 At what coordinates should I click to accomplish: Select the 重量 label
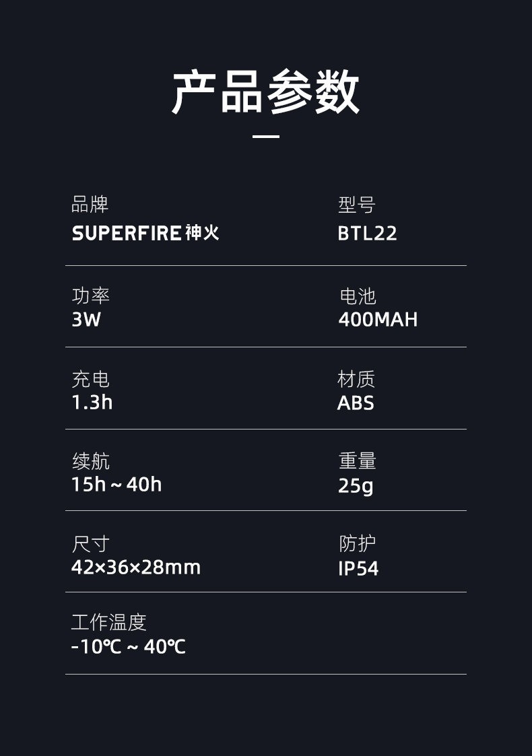click(358, 461)
